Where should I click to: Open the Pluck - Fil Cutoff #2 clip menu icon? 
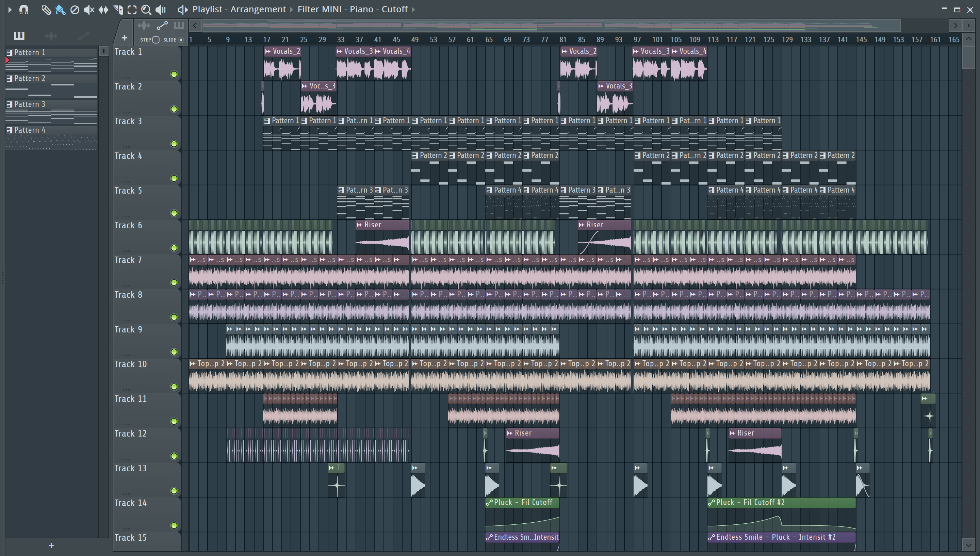tap(711, 503)
